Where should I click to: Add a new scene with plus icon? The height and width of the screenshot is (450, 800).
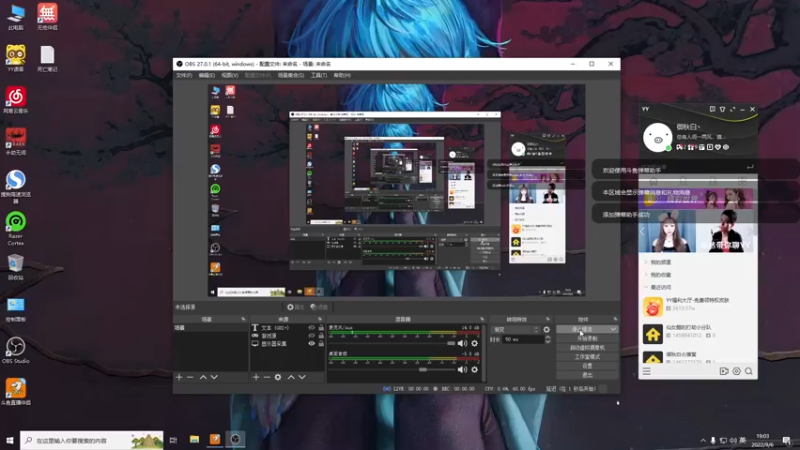(x=179, y=377)
